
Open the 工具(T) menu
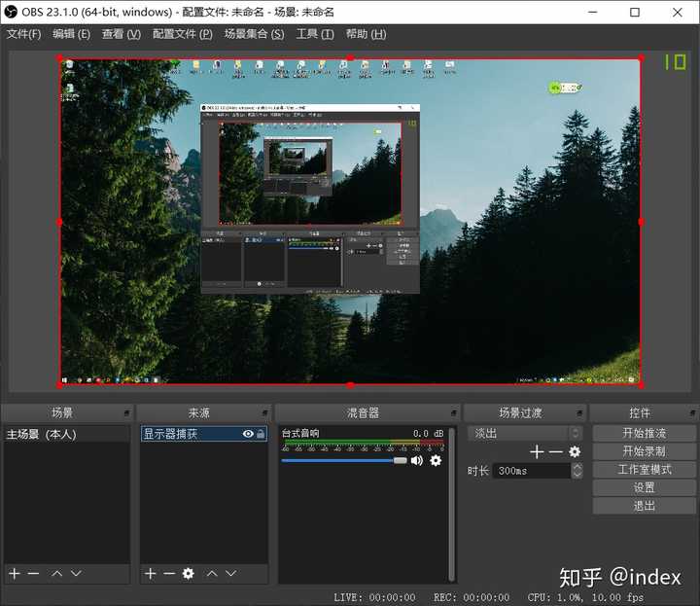point(315,34)
